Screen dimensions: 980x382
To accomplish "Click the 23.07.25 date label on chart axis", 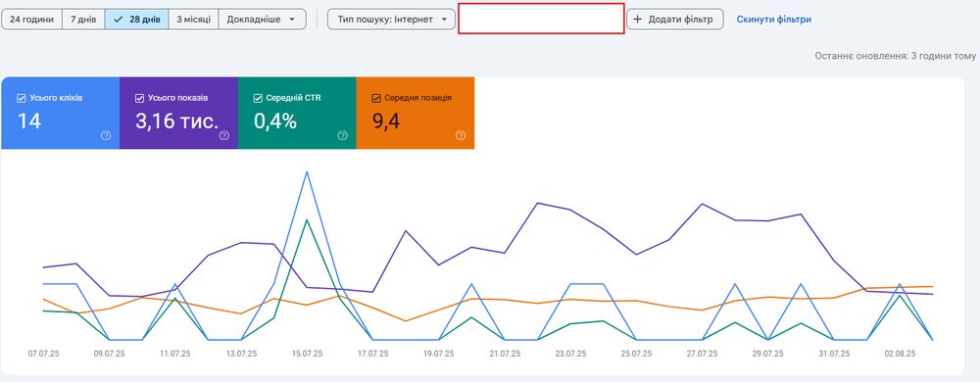I will click(x=570, y=354).
